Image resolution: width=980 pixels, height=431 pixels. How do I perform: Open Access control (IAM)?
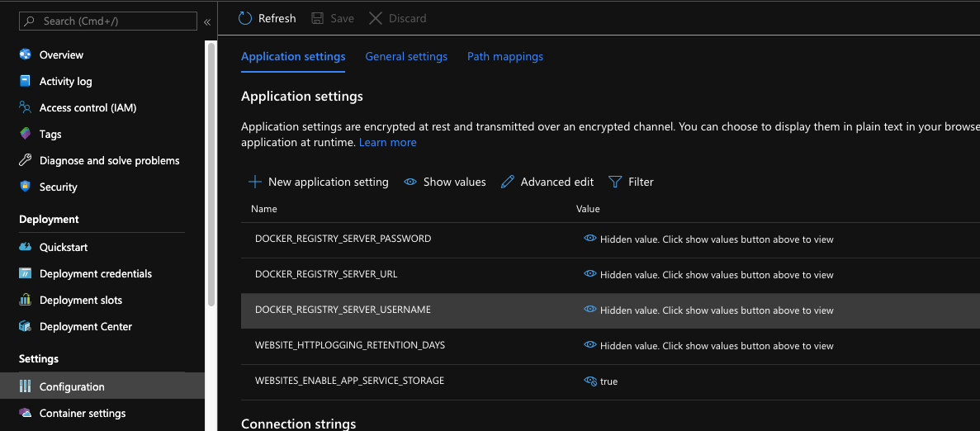point(88,107)
